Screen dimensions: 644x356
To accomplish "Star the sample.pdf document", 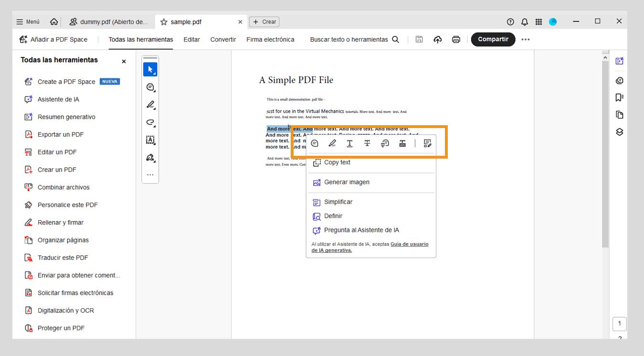I will click(164, 22).
